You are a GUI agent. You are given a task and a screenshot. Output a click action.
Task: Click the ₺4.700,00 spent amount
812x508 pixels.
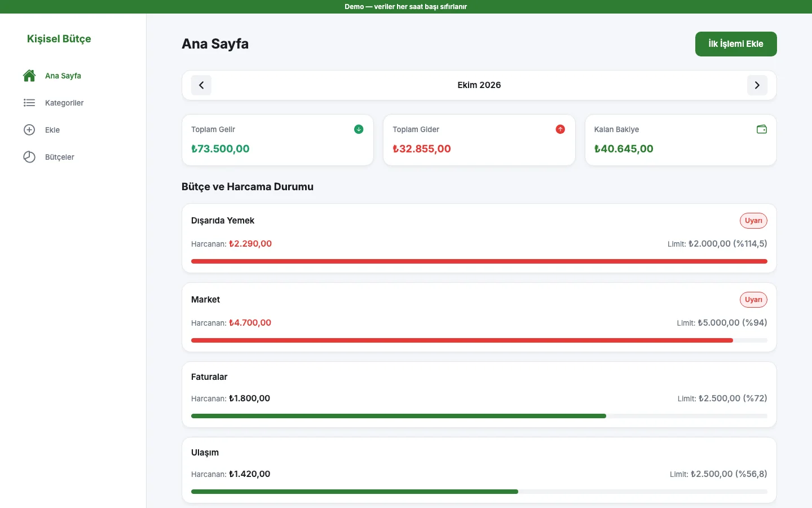(x=250, y=323)
